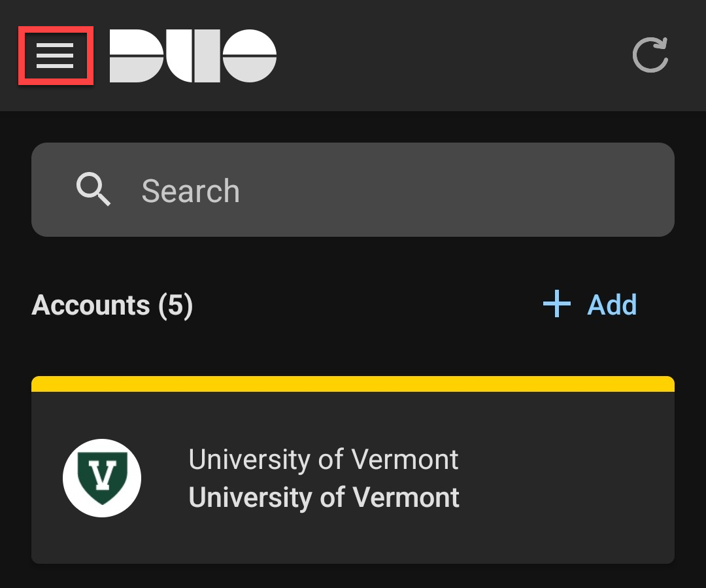The image size is (706, 588).
Task: Click the (5) account count
Action: pyautogui.click(x=175, y=305)
